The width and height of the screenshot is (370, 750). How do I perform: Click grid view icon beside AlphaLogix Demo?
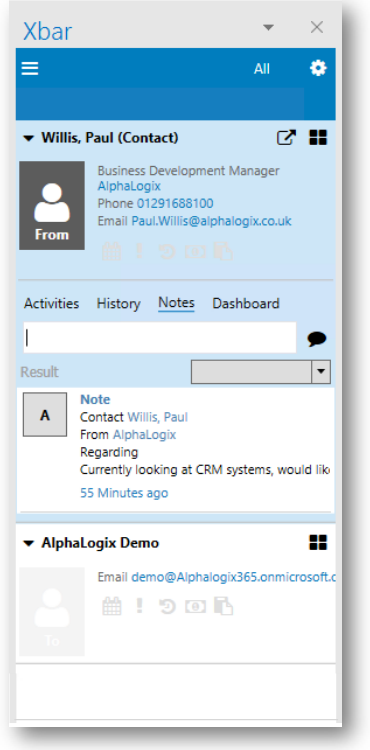coord(318,543)
